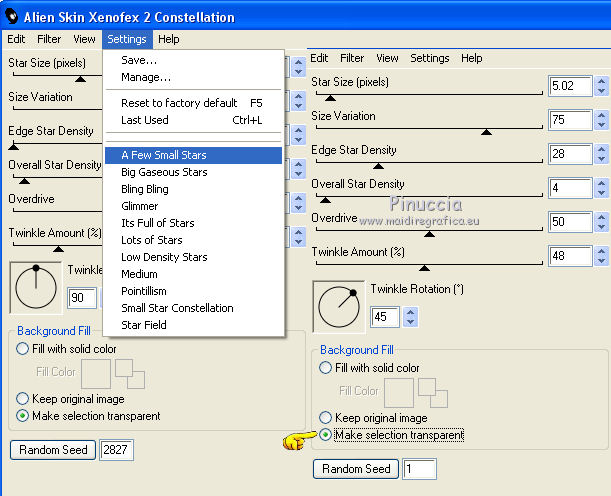Pick the Medium preset

193,274
